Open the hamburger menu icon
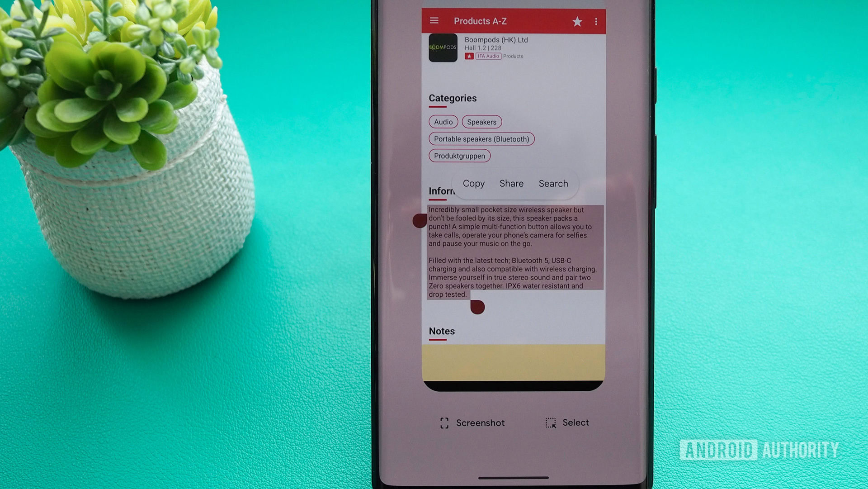This screenshot has width=868, height=489. click(434, 21)
